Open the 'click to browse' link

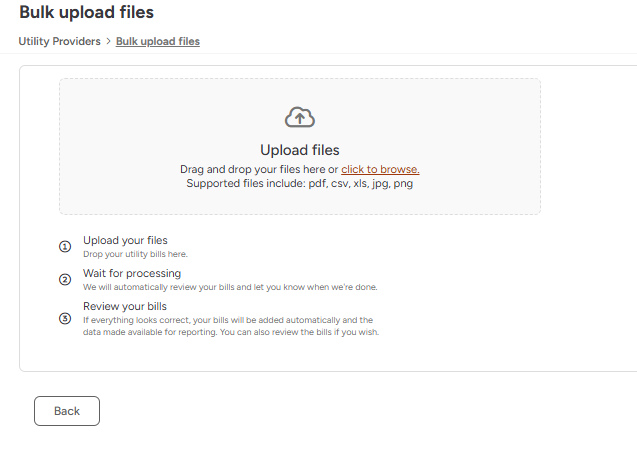[x=380, y=169]
